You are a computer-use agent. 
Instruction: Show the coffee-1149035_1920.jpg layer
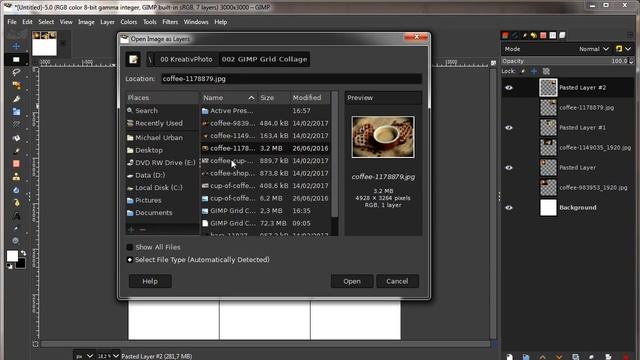point(509,148)
